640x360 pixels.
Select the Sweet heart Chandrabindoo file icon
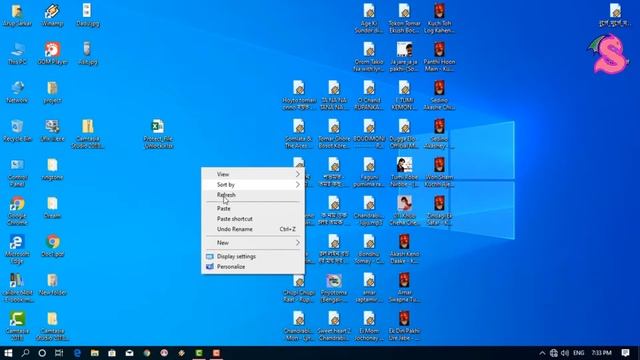pyautogui.click(x=334, y=326)
